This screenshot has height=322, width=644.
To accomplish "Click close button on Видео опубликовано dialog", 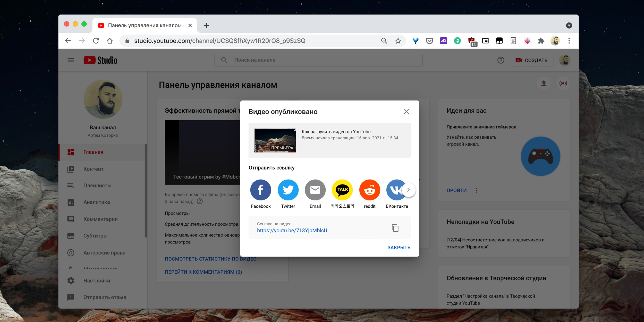I will click(x=406, y=112).
